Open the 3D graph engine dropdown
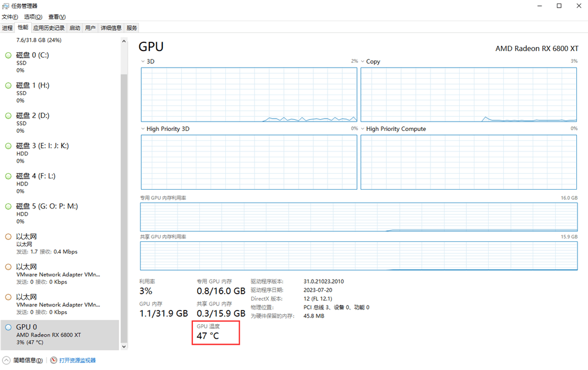588x370 pixels. (x=143, y=62)
